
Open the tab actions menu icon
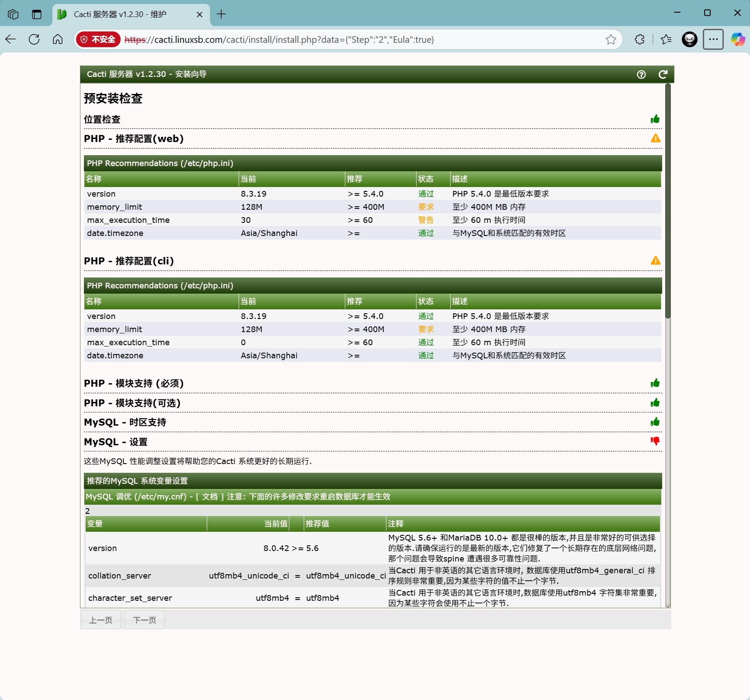37,14
